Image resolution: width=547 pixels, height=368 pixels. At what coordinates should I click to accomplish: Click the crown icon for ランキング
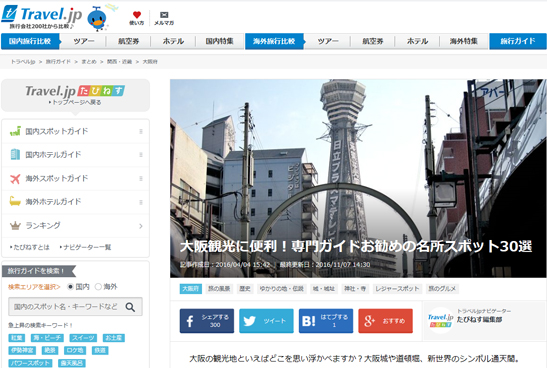coord(15,225)
